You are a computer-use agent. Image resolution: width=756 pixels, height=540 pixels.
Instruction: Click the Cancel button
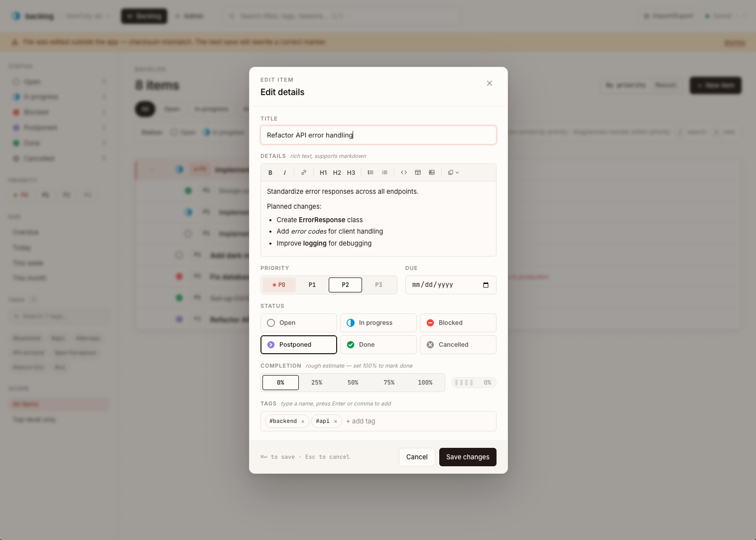coord(417,457)
